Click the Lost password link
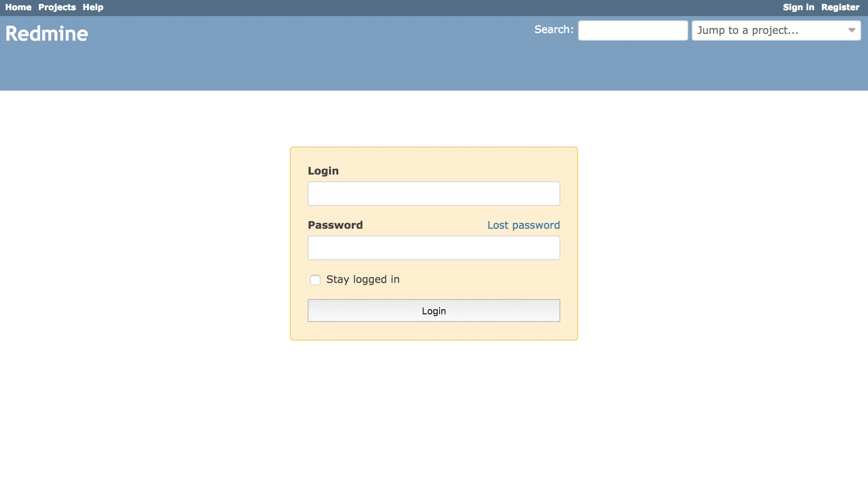This screenshot has width=868, height=488. coord(523,225)
